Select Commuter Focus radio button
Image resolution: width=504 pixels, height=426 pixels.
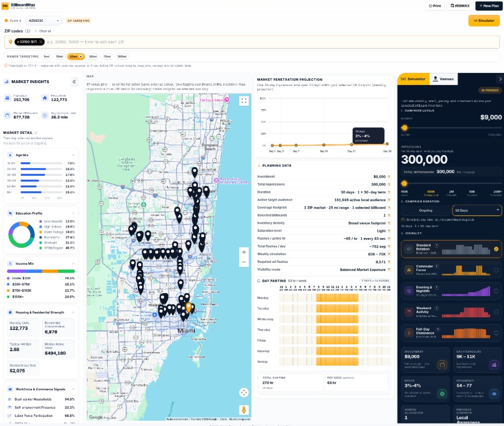(x=496, y=270)
